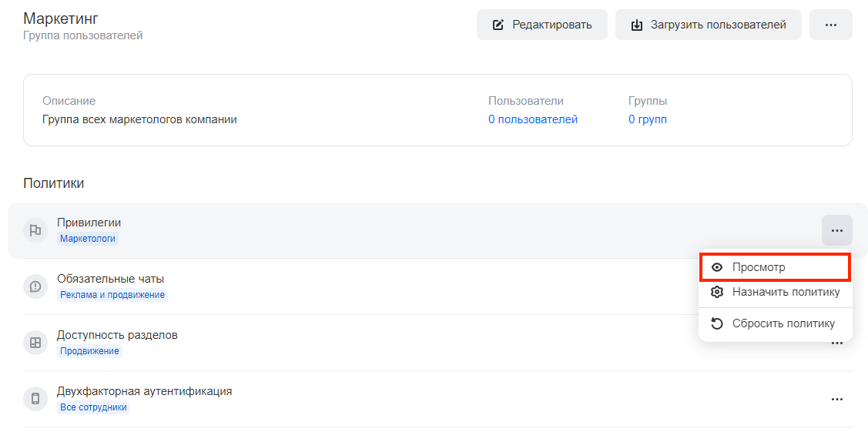This screenshot has height=432, width=868.
Task: Open the top-right three-dot overflow menu
Action: click(831, 25)
